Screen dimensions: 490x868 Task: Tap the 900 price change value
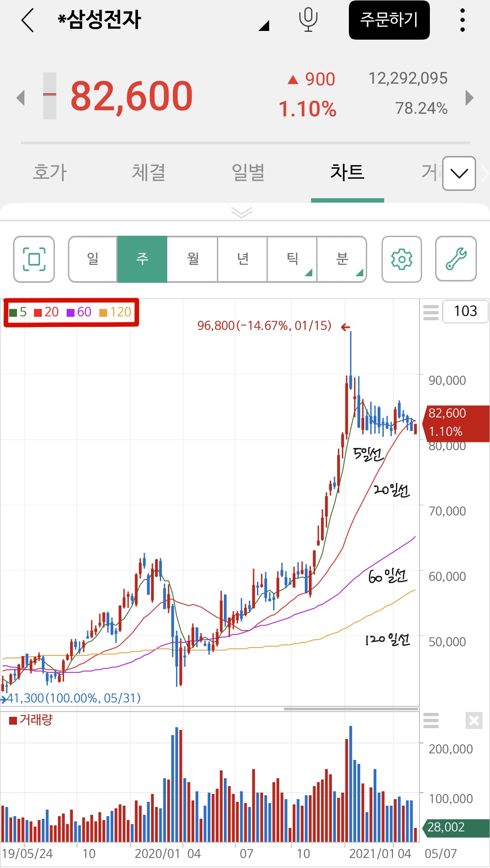point(311,79)
